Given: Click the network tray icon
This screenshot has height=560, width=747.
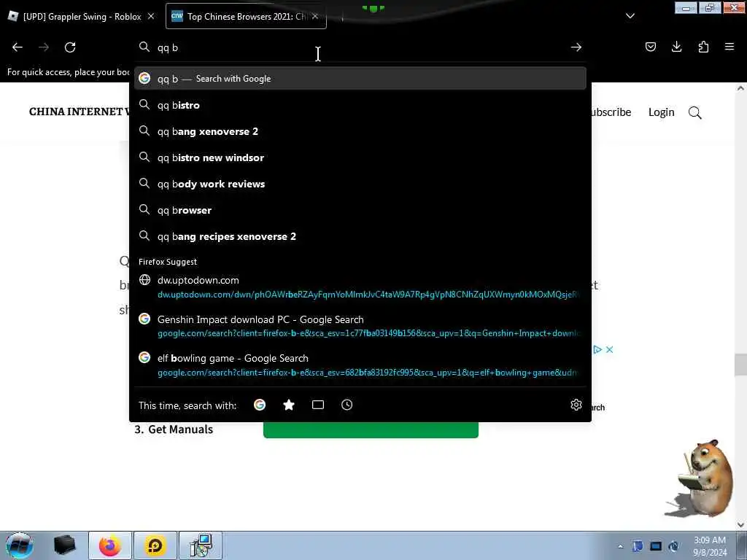Looking at the screenshot, I should click(x=656, y=546).
